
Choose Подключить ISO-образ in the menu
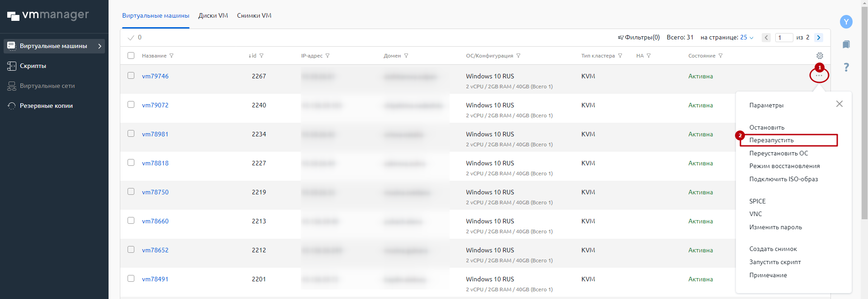click(783, 179)
